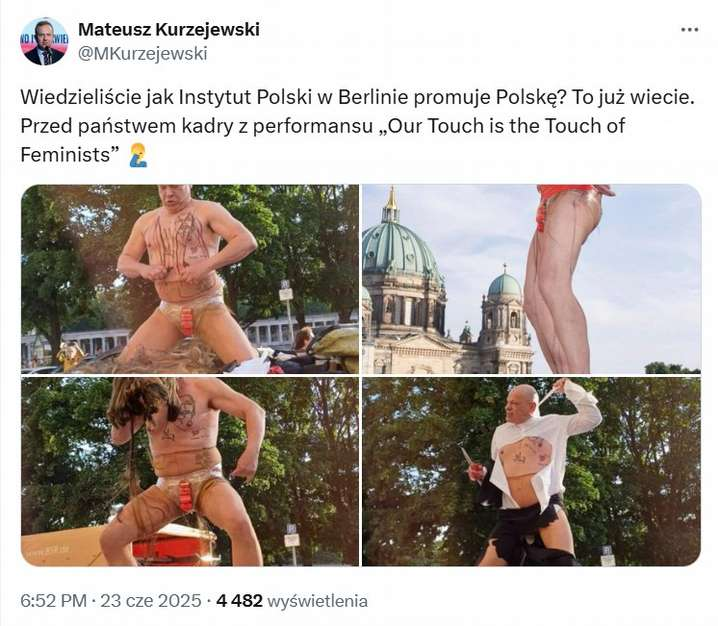The width and height of the screenshot is (718, 626).
Task: Open the @MKurzejewski handle link
Action: tap(143, 54)
